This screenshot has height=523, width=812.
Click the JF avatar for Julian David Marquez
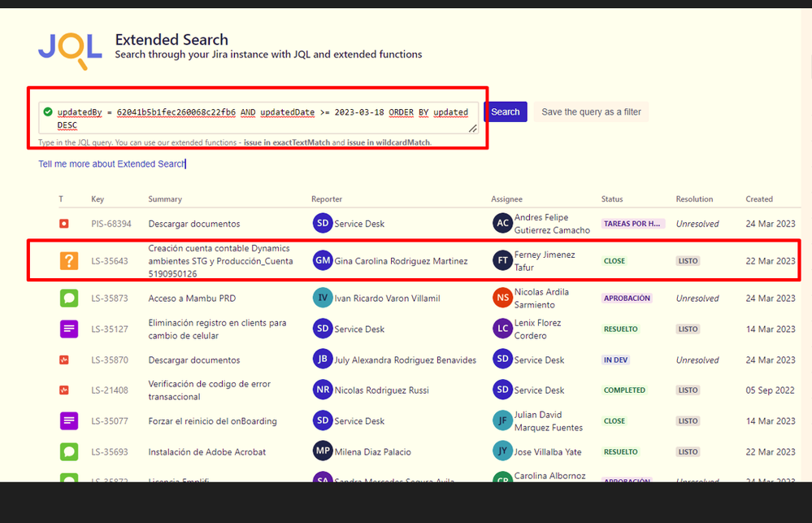click(502, 421)
